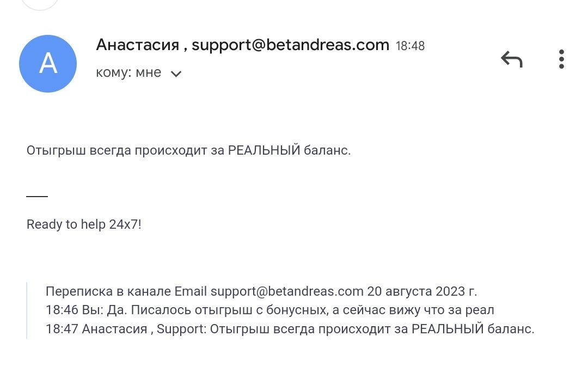
Task: Click the vertical quote bar beside quoted text
Action: 27,310
